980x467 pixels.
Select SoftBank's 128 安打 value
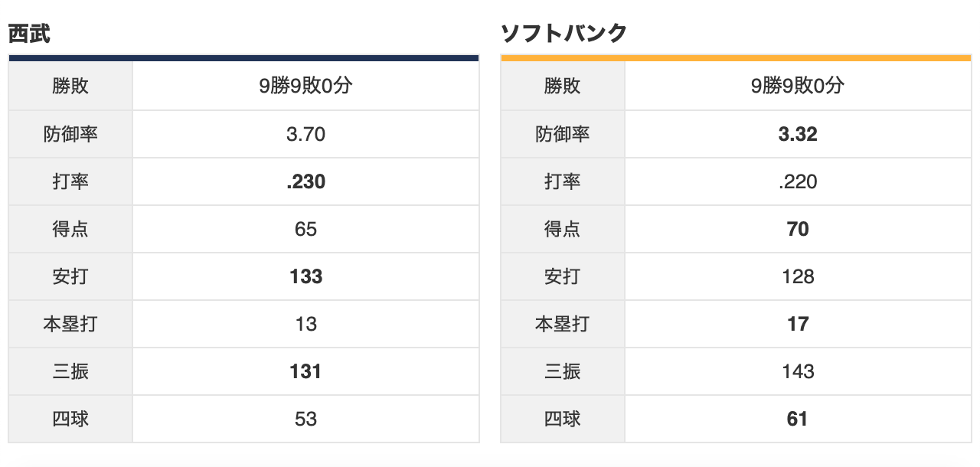(798, 276)
